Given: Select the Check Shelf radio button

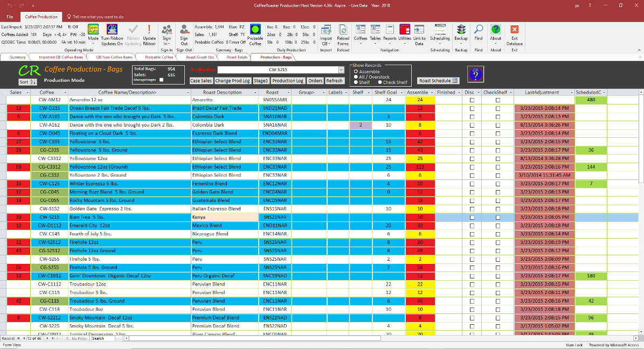Looking at the screenshot, I should pyautogui.click(x=380, y=82).
